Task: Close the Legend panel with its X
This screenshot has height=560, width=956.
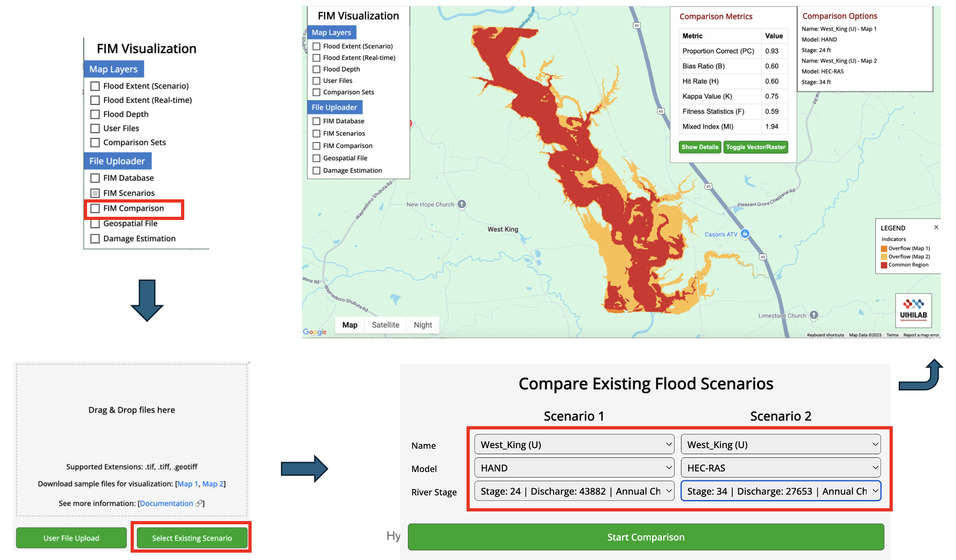Action: tap(936, 227)
